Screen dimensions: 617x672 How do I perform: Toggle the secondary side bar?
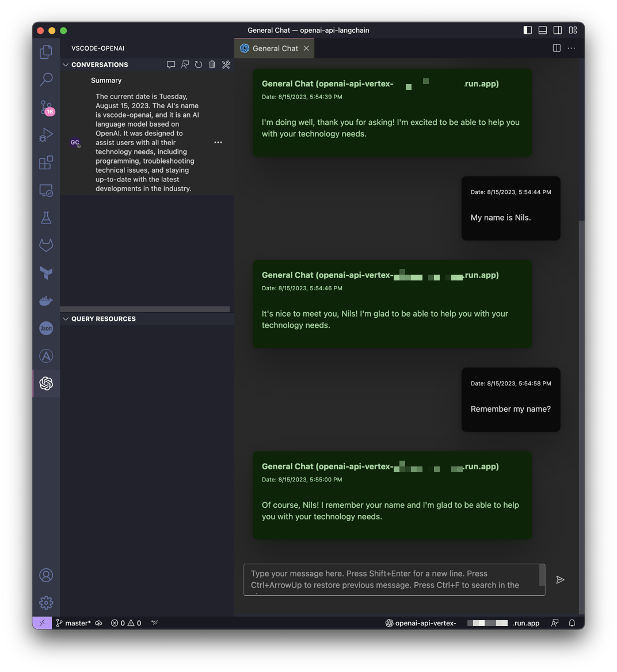pyautogui.click(x=558, y=30)
